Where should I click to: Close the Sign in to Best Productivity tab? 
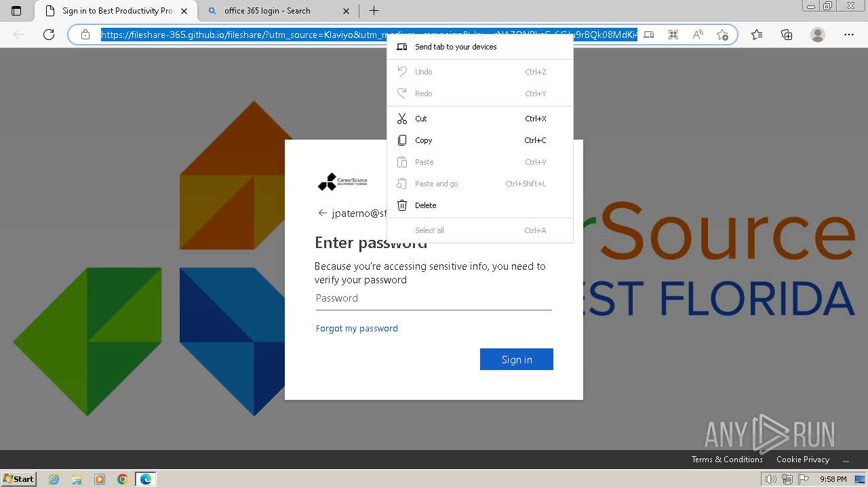(x=184, y=11)
